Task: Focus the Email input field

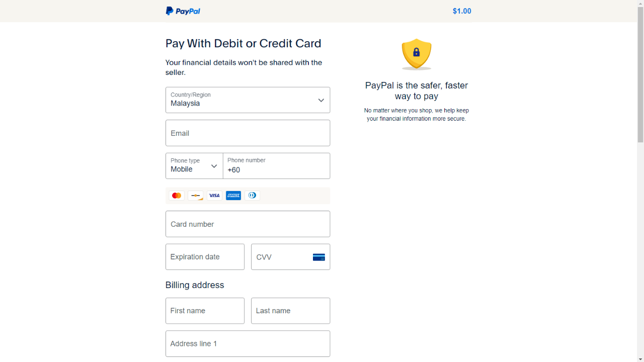Action: coord(248,133)
